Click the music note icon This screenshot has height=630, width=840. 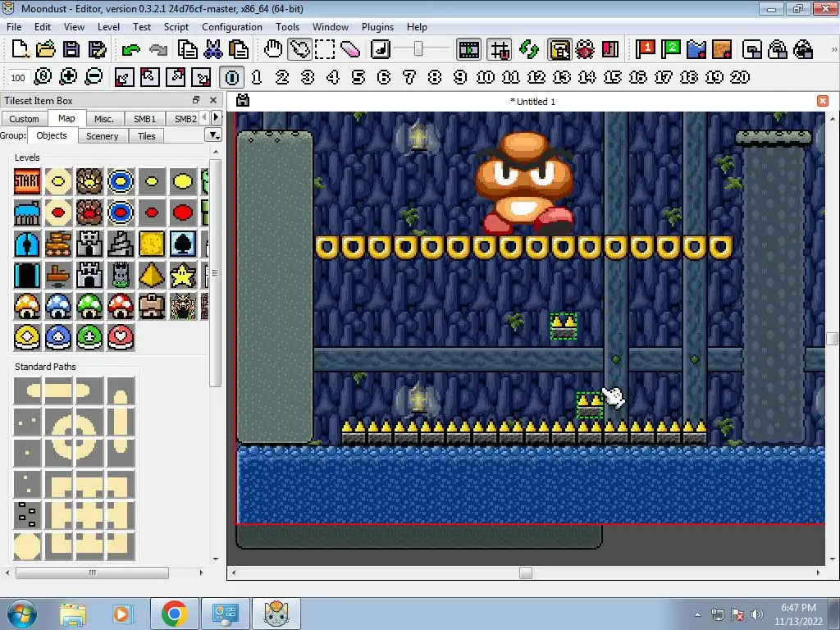(381, 49)
